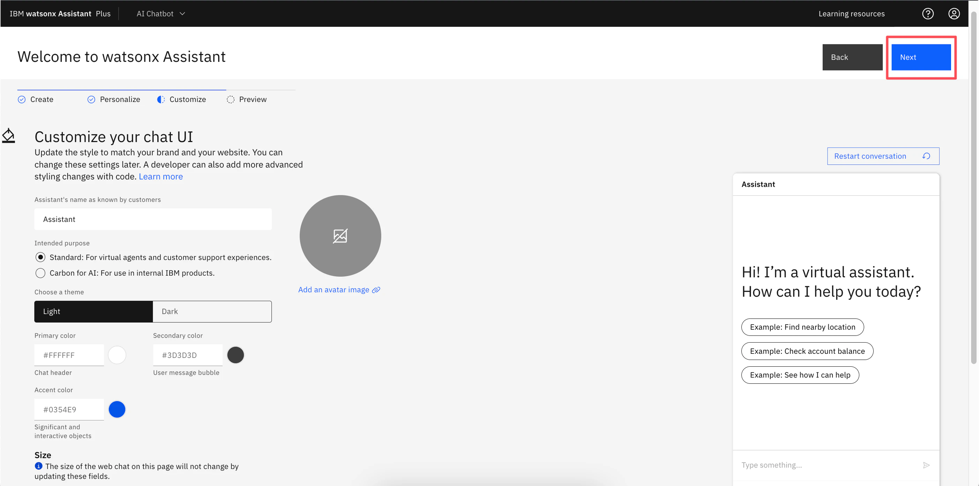This screenshot has width=980, height=486.
Task: Click the avatar image placeholder circle
Action: (340, 235)
